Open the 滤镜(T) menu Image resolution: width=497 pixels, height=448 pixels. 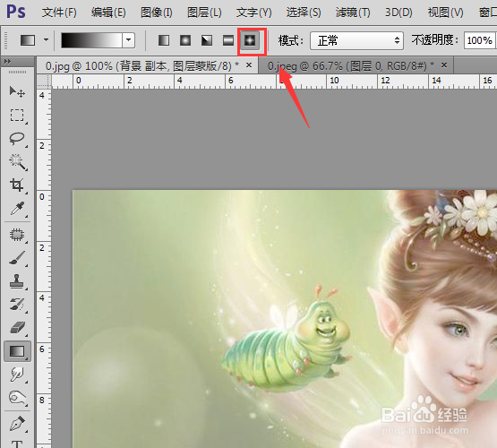(x=353, y=13)
